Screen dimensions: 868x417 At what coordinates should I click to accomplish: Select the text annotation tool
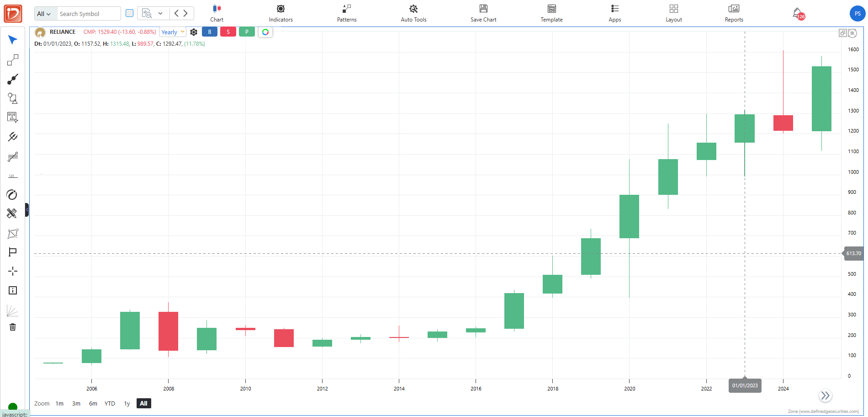click(x=13, y=118)
